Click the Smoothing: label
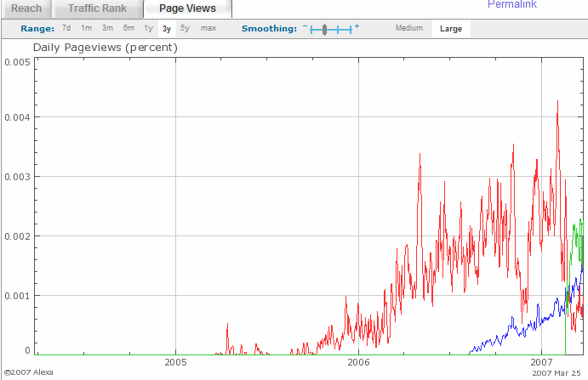588x380 pixels. coord(269,29)
